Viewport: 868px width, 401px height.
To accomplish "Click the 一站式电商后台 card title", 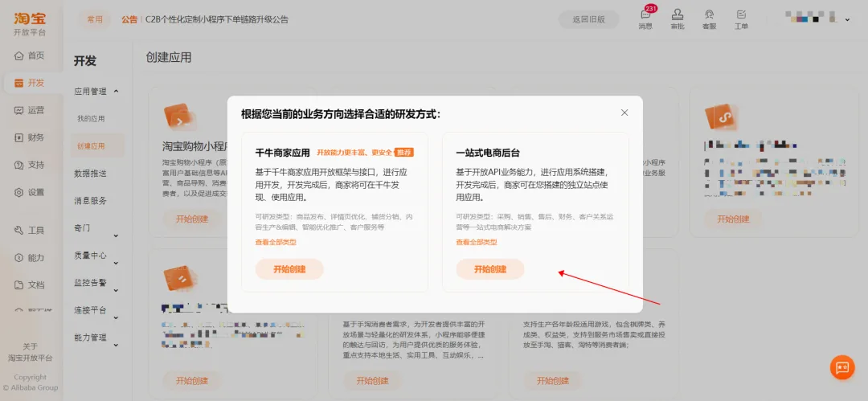I will (x=488, y=153).
